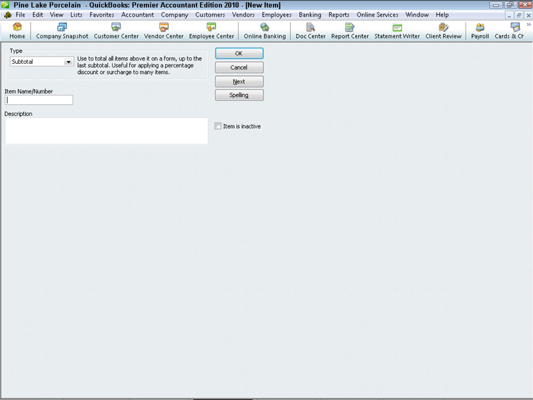Click inside the Description text box
533x400 pixels.
(106, 131)
